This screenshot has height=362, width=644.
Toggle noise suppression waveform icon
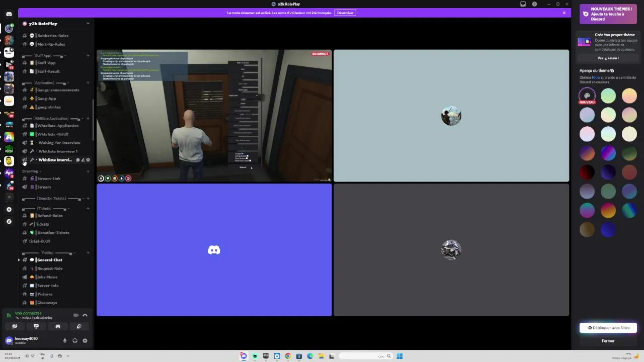coord(76,315)
